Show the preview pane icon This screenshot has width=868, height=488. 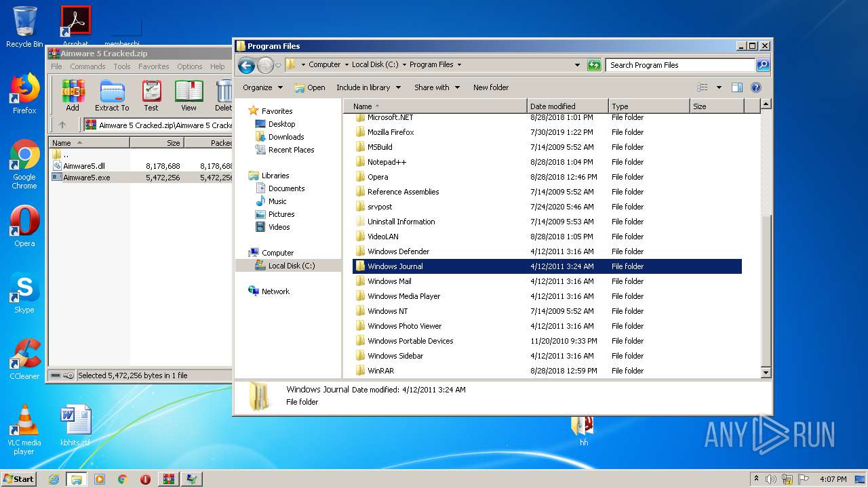point(737,87)
